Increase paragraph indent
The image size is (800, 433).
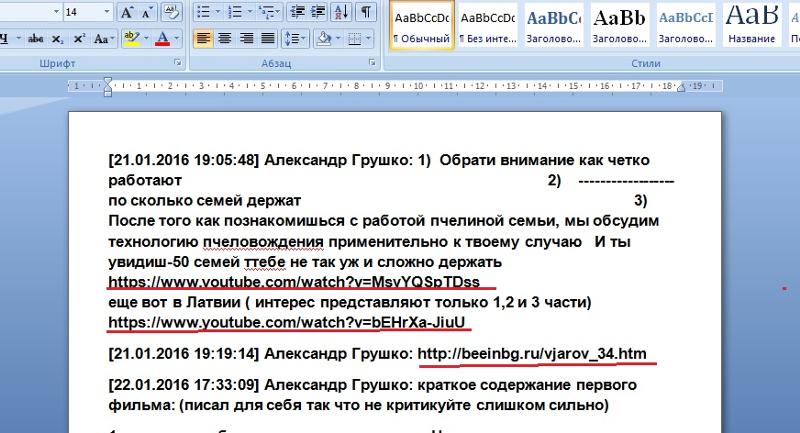318,12
